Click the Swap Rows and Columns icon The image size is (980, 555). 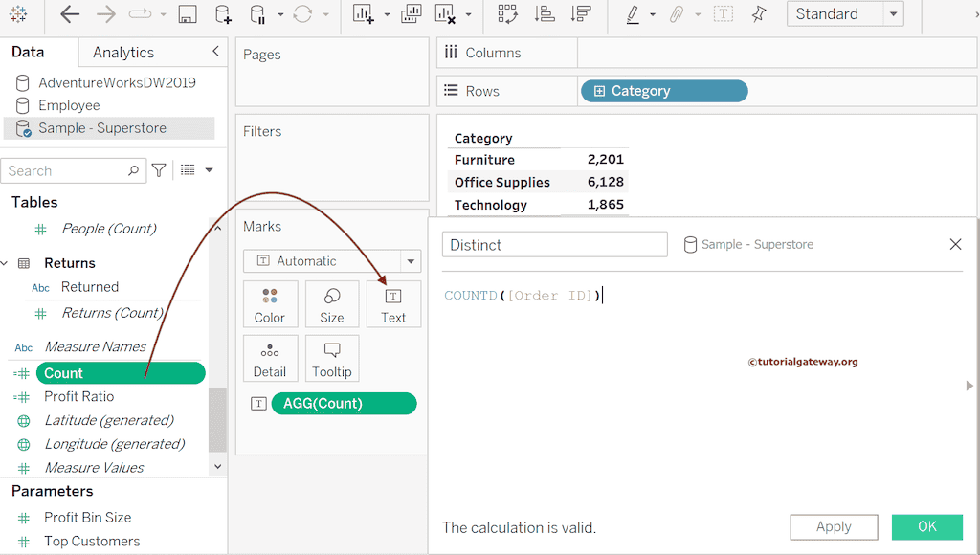tap(507, 14)
